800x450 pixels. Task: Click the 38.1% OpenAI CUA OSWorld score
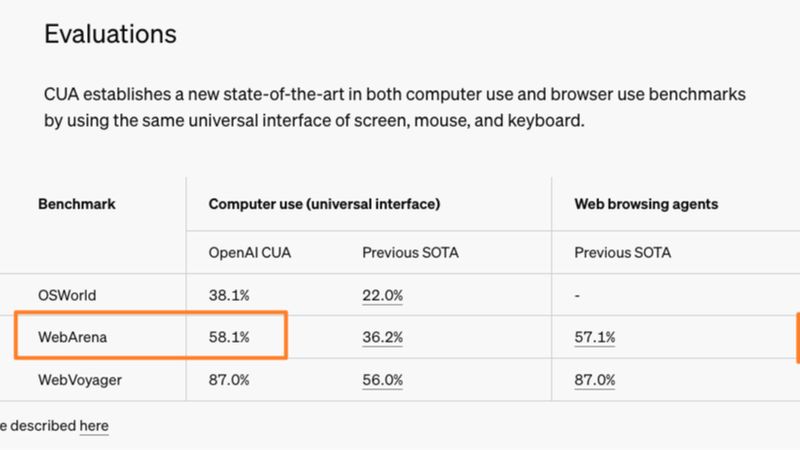(x=229, y=295)
